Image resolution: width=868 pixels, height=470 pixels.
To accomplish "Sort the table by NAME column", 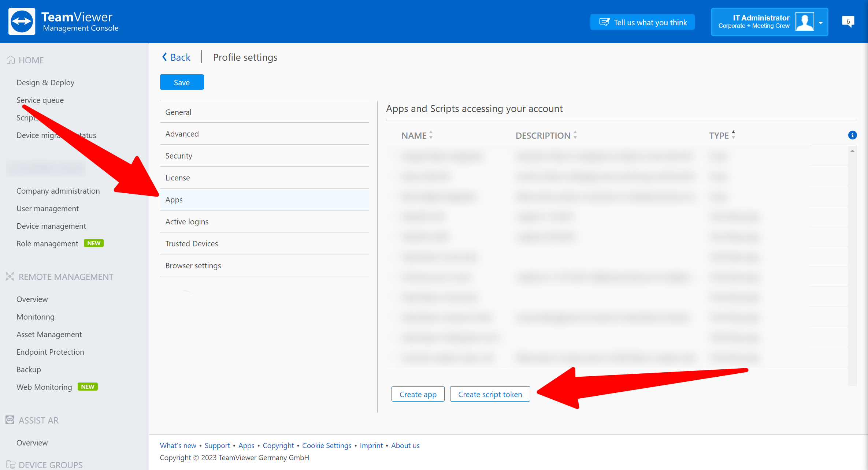I will [417, 135].
